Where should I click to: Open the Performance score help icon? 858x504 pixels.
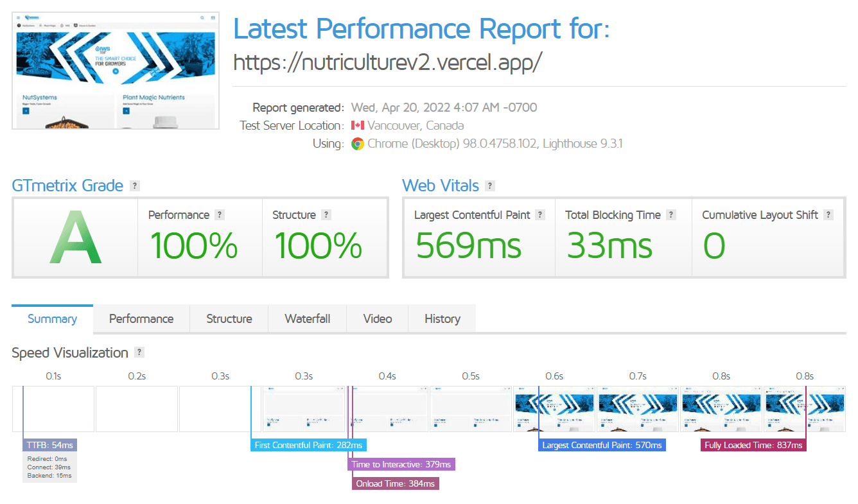(220, 215)
